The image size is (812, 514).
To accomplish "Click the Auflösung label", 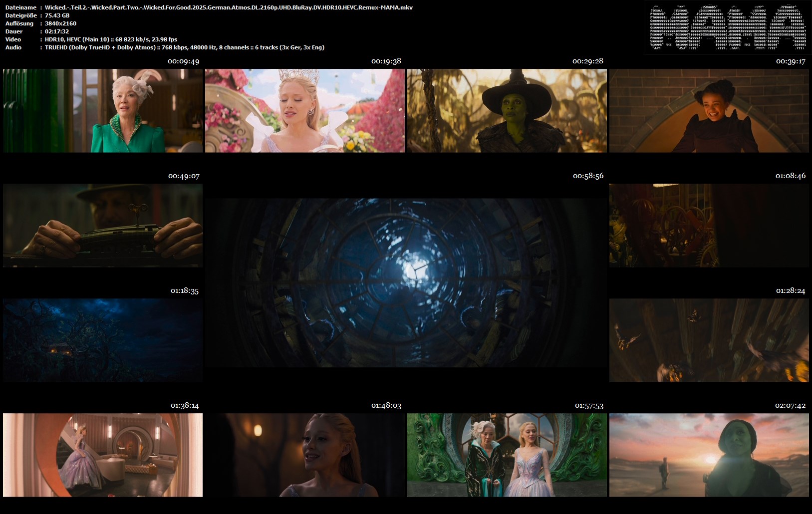I will tap(19, 23).
